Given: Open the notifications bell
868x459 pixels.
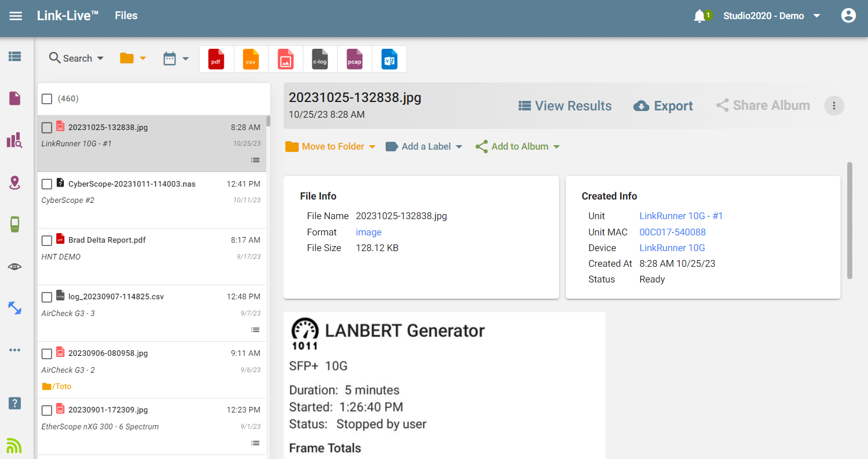Looking at the screenshot, I should (699, 16).
